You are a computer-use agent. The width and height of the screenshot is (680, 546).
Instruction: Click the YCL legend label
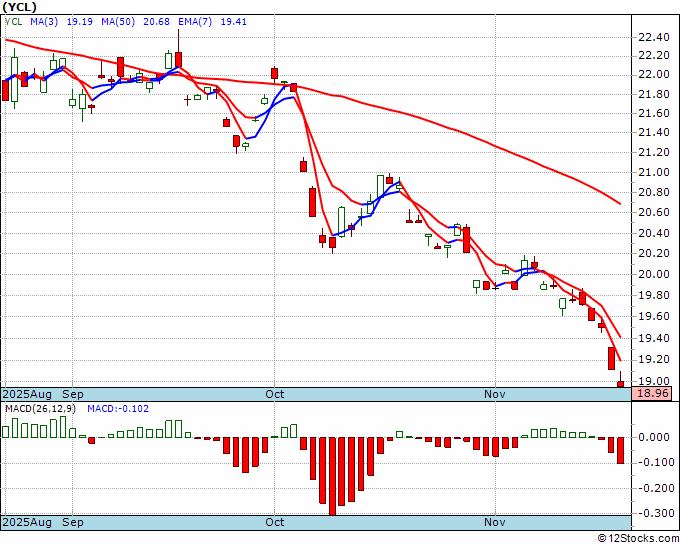coord(13,21)
